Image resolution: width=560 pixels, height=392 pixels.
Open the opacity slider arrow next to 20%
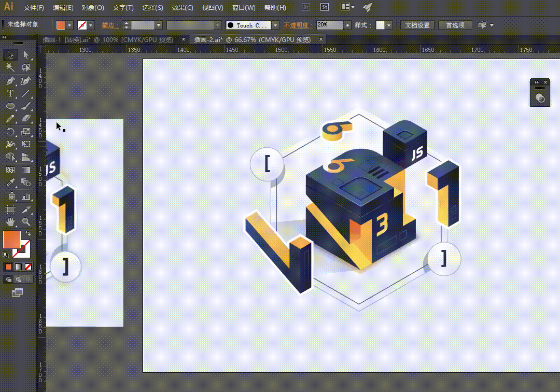(x=347, y=25)
